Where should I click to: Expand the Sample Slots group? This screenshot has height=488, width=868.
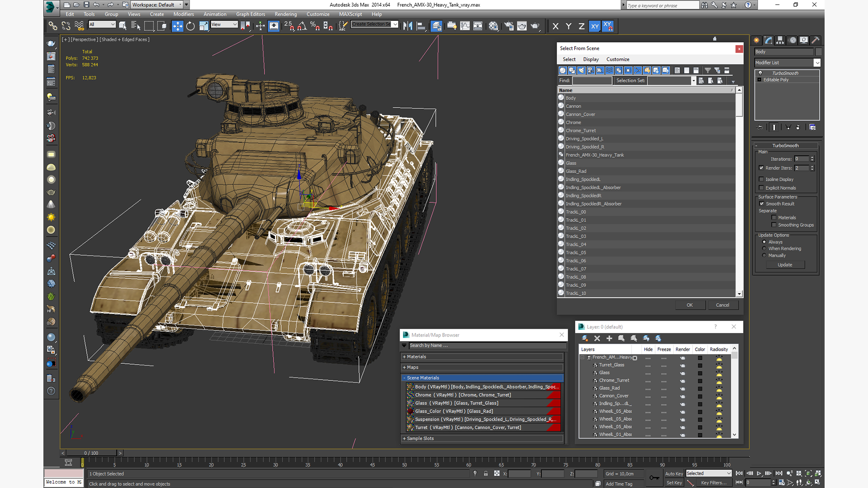click(482, 439)
